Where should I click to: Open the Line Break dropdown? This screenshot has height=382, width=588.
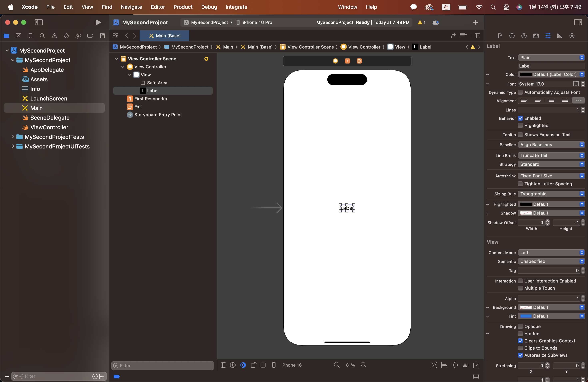click(551, 155)
